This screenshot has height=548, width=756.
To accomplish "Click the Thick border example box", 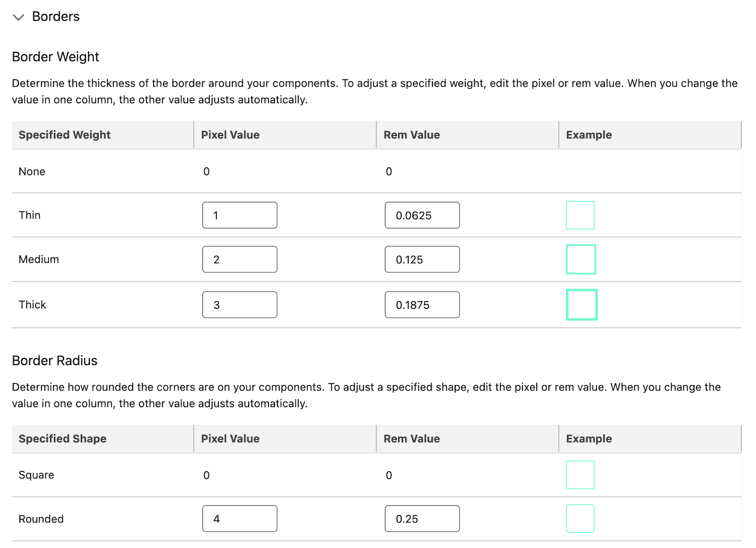I will [x=582, y=305].
